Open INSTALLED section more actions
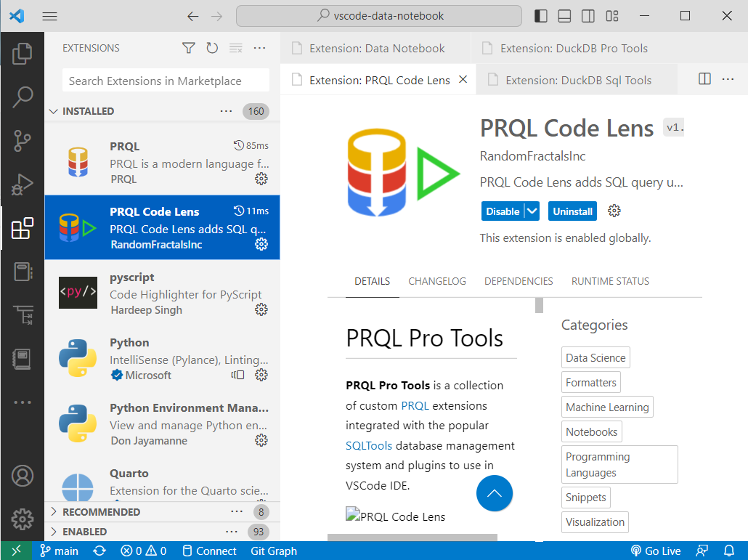Viewport: 748px width, 560px height. [226, 111]
